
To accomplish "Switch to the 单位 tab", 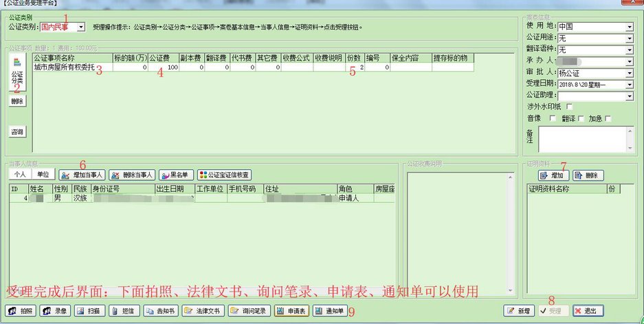I will pyautogui.click(x=43, y=175).
